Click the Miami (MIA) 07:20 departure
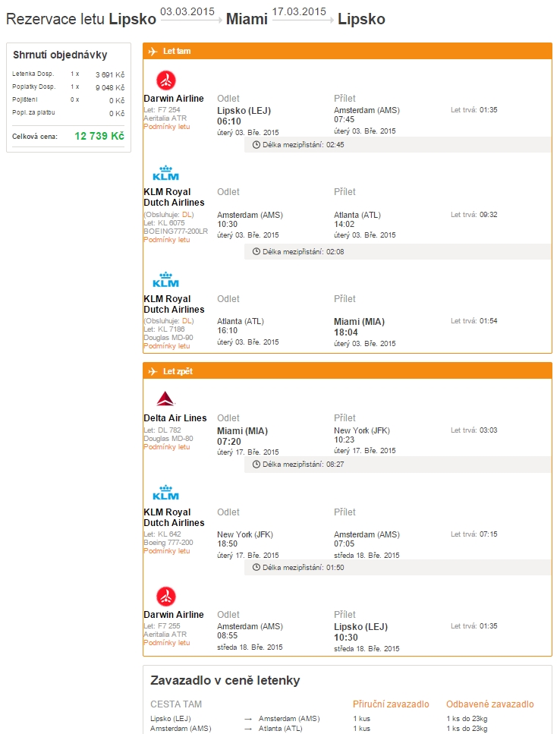The height and width of the screenshot is (734, 560). point(242,436)
